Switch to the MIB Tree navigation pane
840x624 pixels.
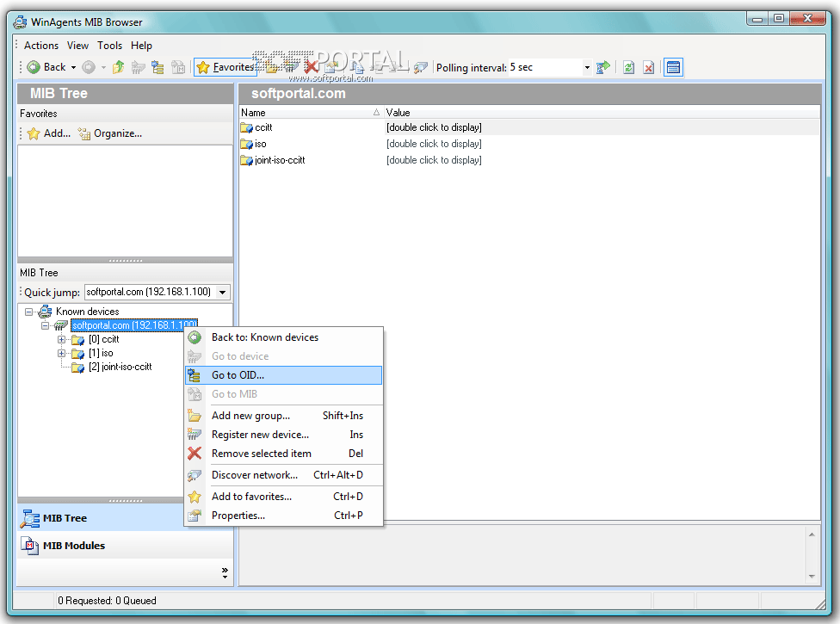101,518
